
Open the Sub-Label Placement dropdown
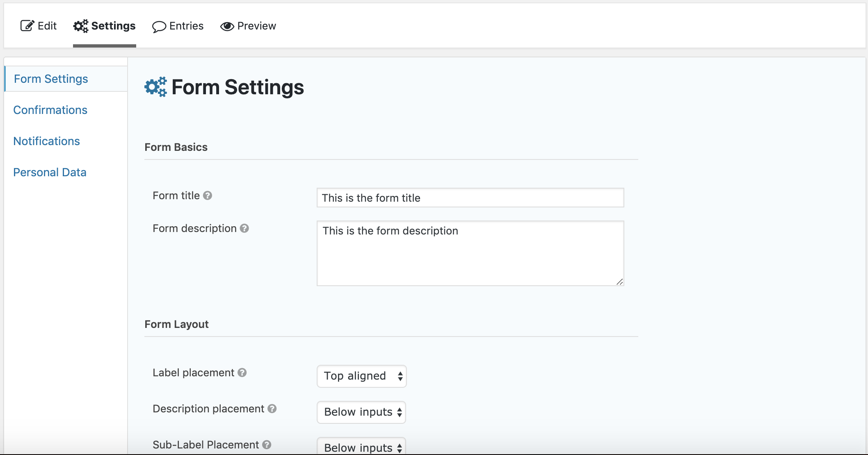[x=361, y=447]
